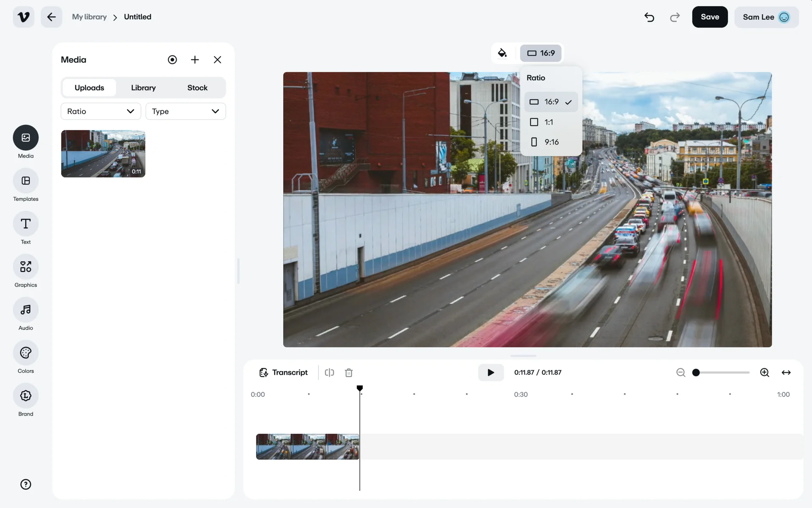Open the Audio panel
812x508 pixels.
[x=25, y=310]
